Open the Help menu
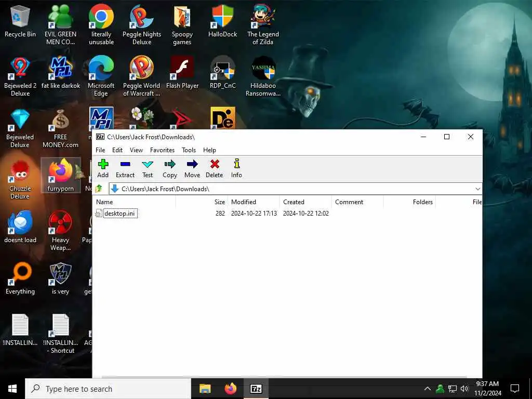The width and height of the screenshot is (532, 399). click(x=209, y=150)
